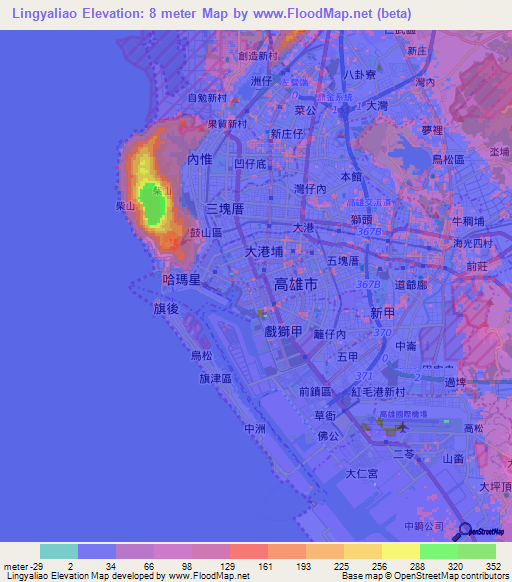Click the 海光四村 map label
The height and width of the screenshot is (582, 512).
pyautogui.click(x=473, y=243)
